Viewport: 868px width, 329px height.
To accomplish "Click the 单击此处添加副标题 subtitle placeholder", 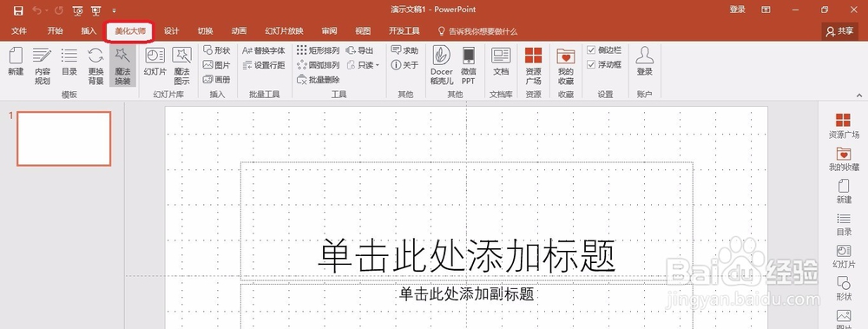I will (x=467, y=293).
